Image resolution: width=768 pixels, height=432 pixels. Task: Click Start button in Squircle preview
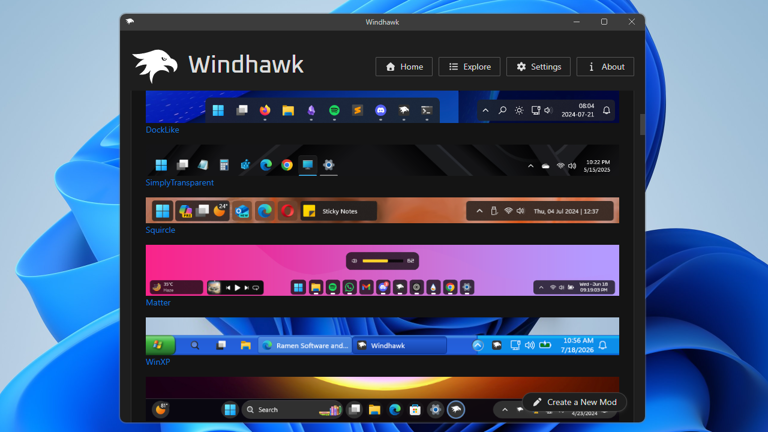tap(162, 211)
